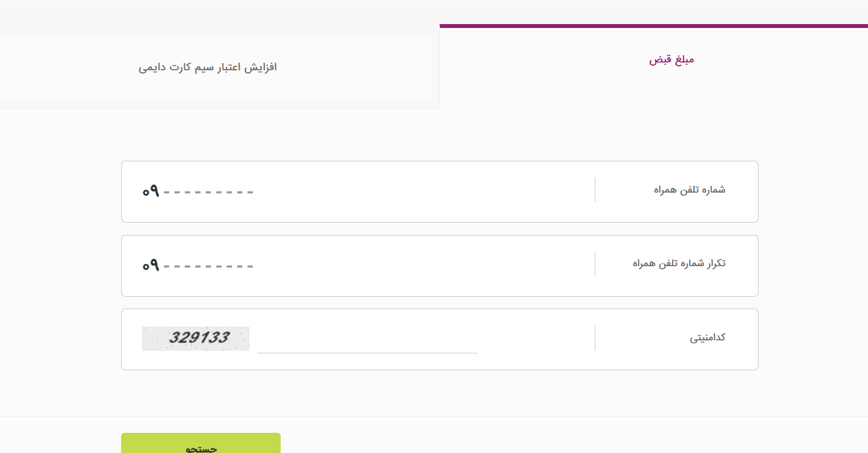This screenshot has width=868, height=453.
Task: Select the شماره تلفن همراه label
Action: pos(690,190)
